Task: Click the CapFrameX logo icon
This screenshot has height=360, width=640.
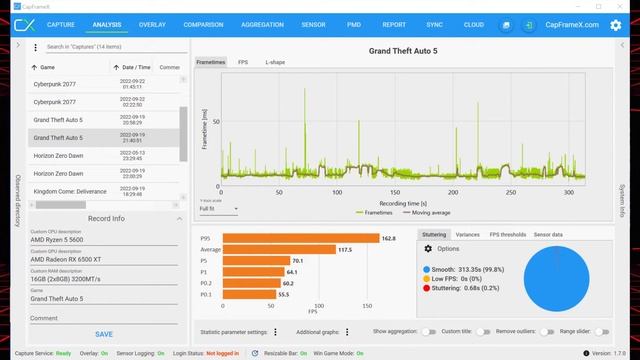Action: tap(24, 25)
